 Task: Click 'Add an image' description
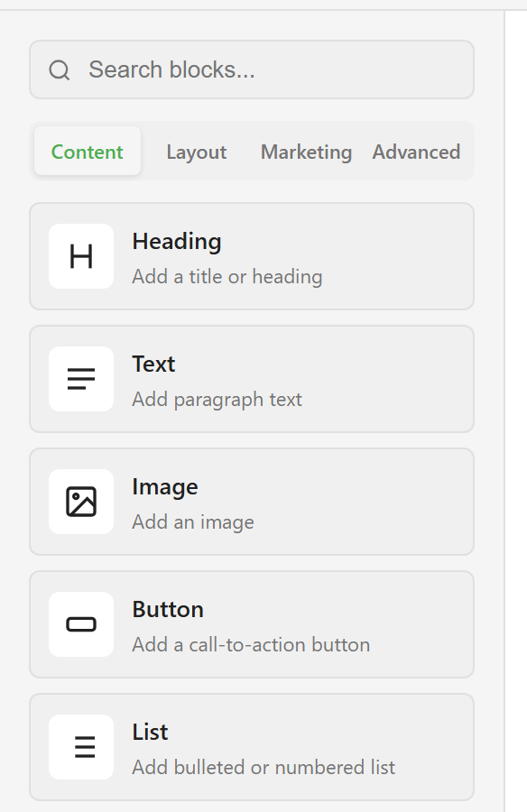coord(193,522)
